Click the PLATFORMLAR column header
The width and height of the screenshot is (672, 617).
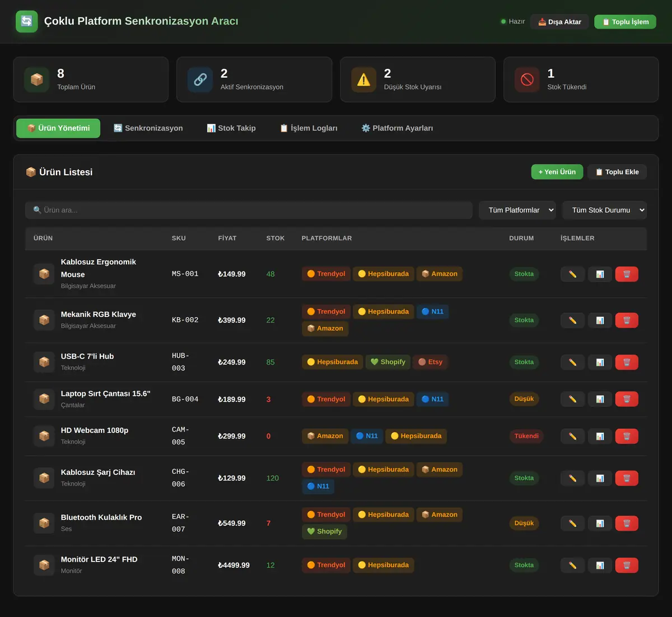(x=326, y=239)
